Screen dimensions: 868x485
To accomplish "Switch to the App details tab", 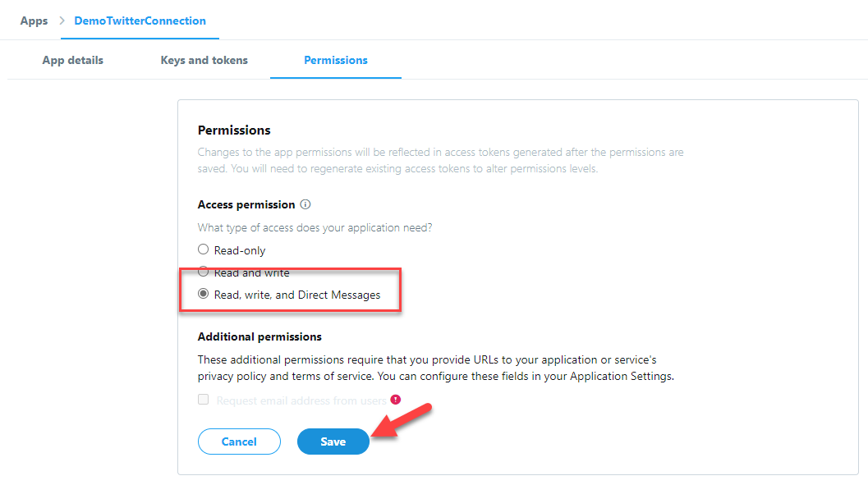I will pos(73,60).
